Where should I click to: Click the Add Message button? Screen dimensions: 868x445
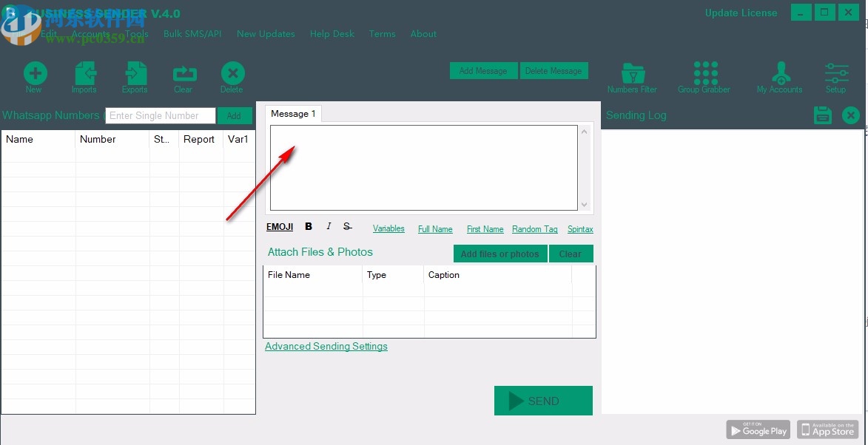483,71
